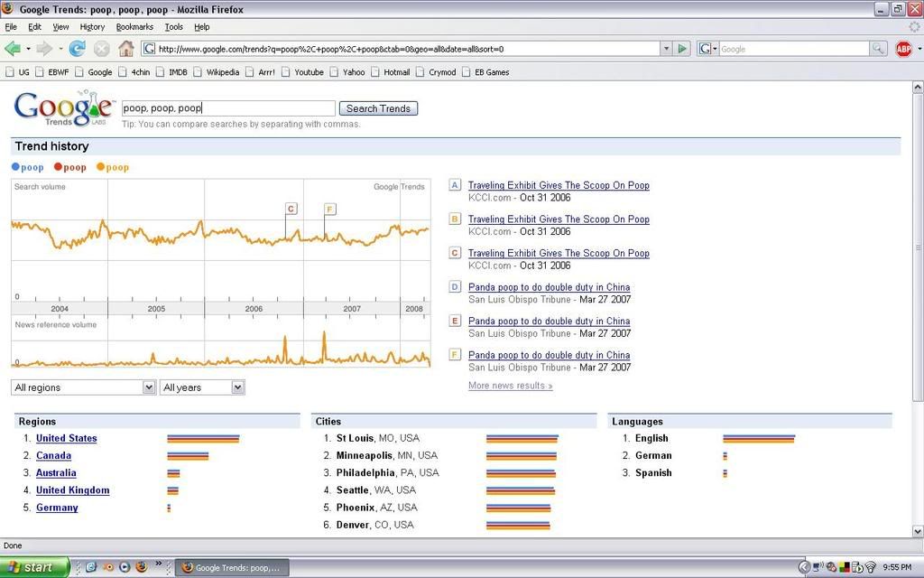
Task: Click the Google toolbar search box
Action: (794, 49)
